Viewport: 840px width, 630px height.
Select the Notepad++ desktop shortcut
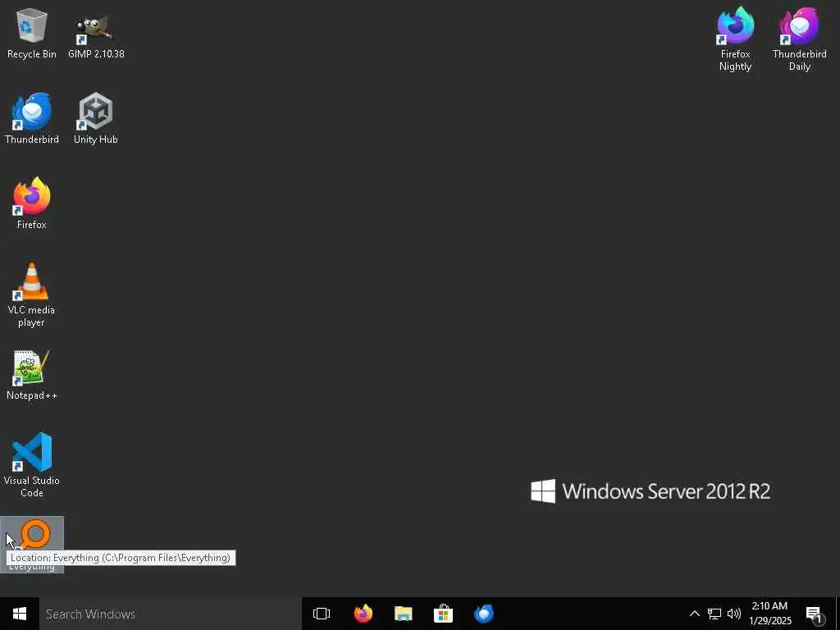pyautogui.click(x=32, y=374)
